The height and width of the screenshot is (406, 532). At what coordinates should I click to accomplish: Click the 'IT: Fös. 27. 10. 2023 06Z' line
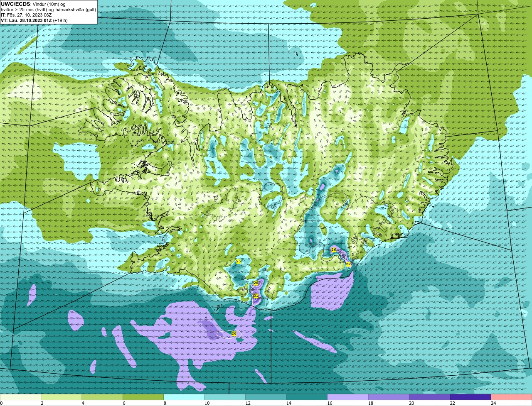(26, 15)
